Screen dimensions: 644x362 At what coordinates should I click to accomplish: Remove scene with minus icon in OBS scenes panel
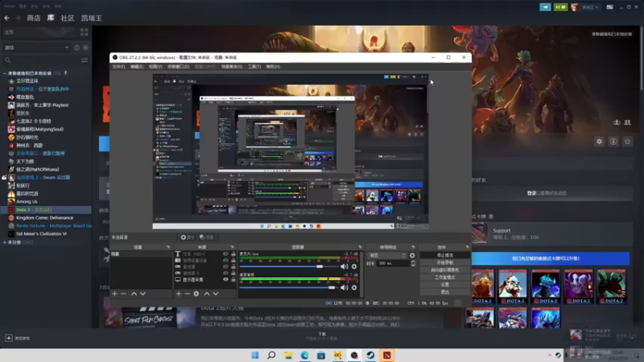tap(123, 294)
